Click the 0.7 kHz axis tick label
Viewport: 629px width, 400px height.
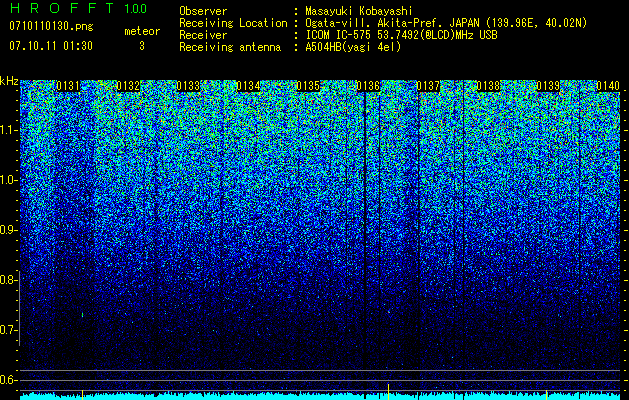(8, 330)
